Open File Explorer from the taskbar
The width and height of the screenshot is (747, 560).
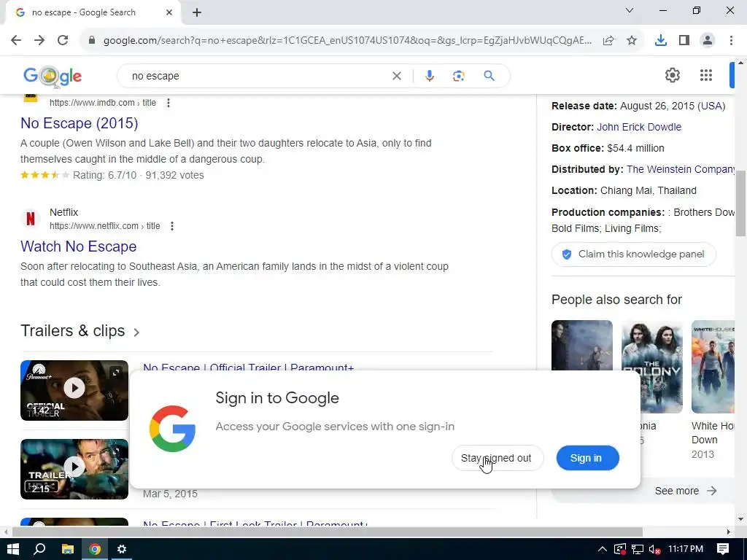[x=68, y=549]
